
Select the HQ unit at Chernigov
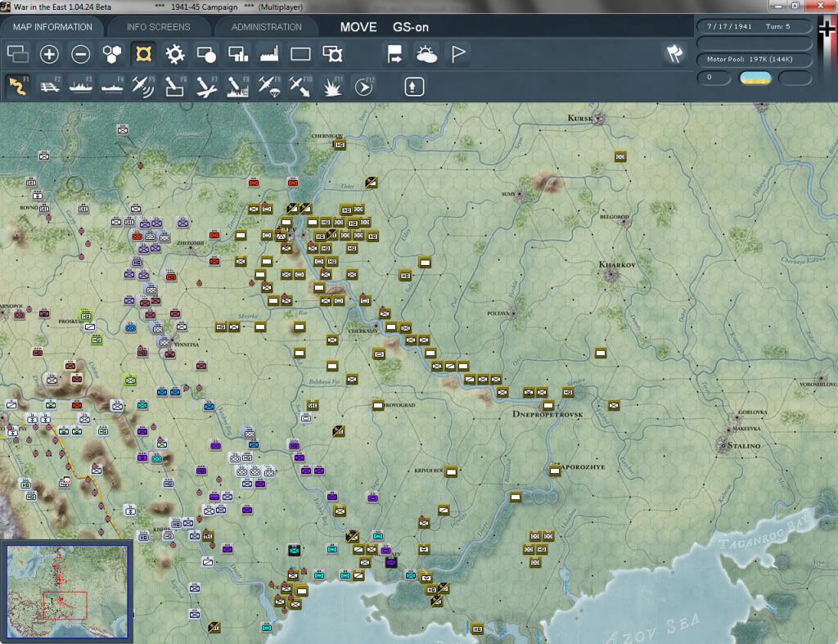click(340, 144)
